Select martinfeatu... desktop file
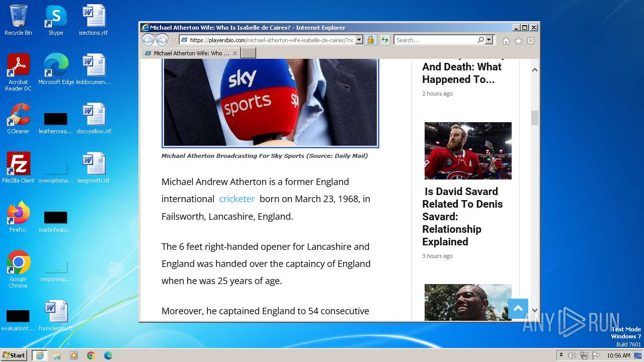 [56, 221]
